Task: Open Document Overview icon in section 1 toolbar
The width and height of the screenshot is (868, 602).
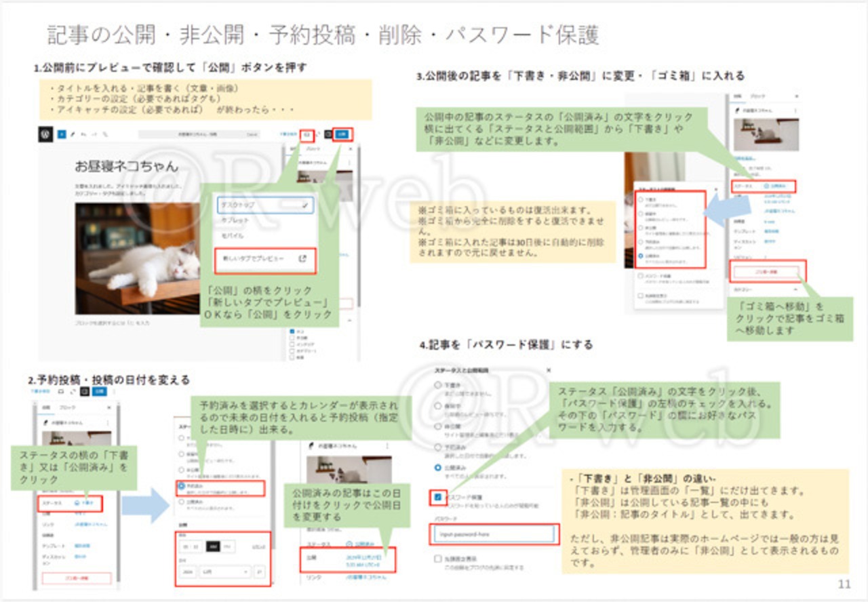Action: click(104, 134)
